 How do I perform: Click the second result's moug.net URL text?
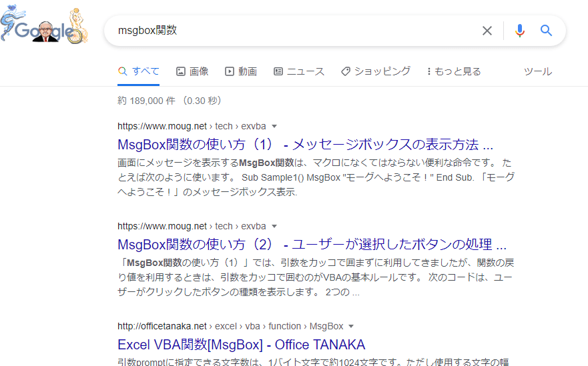(192, 226)
